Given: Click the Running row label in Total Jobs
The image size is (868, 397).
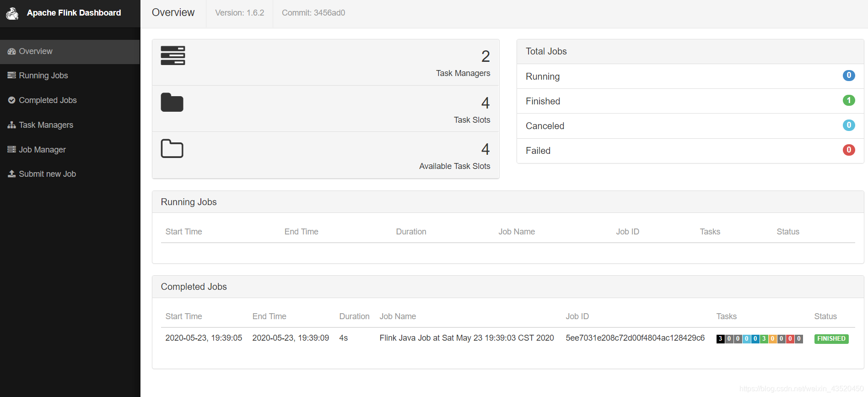Looking at the screenshot, I should click(x=543, y=76).
